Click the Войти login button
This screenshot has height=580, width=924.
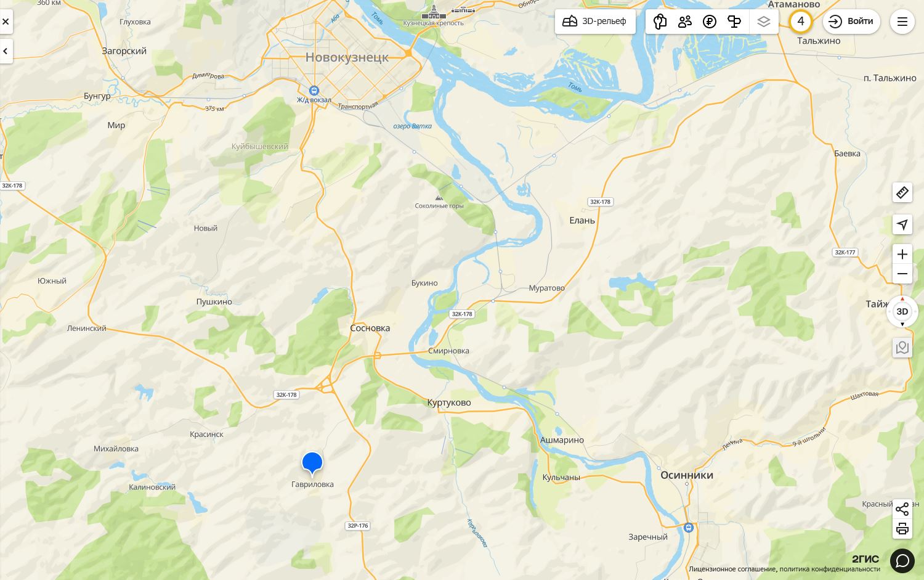851,22
